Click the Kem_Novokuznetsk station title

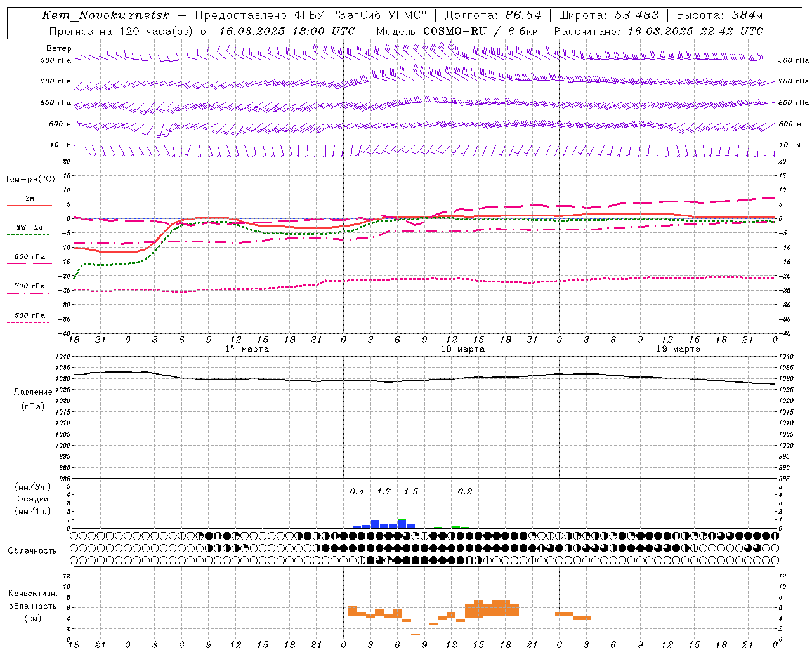(106, 15)
